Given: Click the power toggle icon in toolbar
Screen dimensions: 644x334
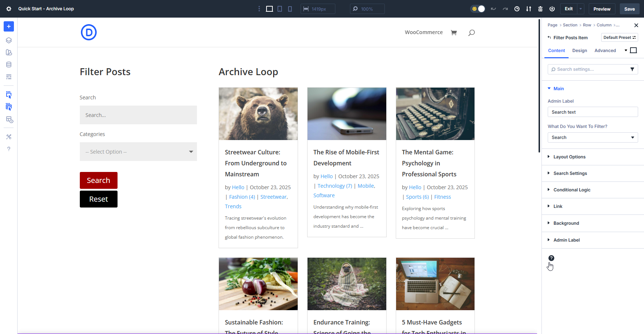Looking at the screenshot, I should pos(552,8).
